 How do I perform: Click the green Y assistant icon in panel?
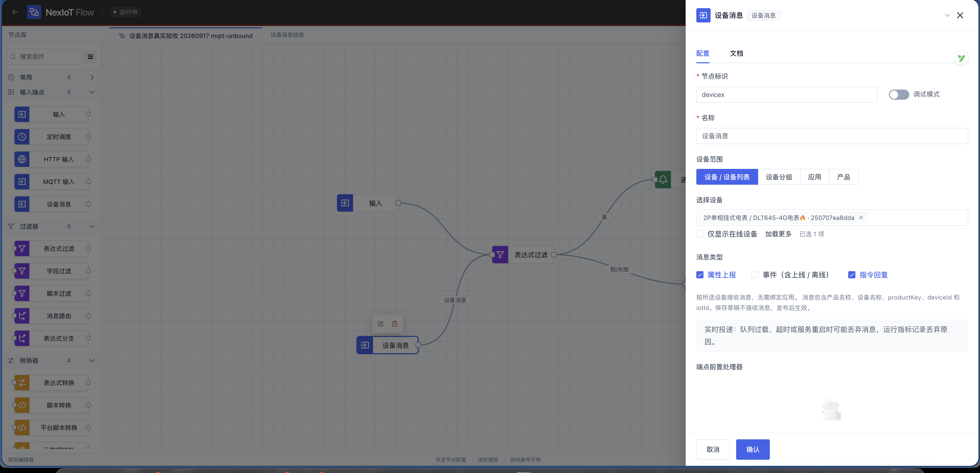(x=961, y=58)
